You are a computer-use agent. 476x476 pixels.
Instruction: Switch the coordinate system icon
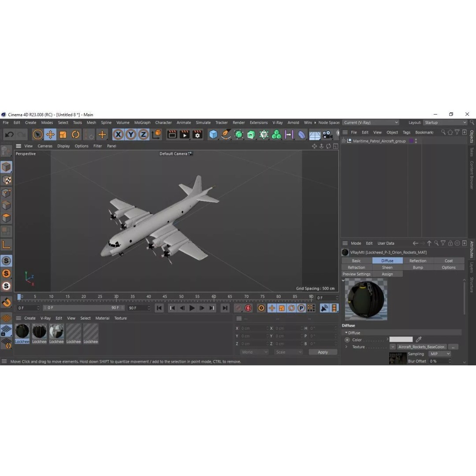click(x=156, y=134)
